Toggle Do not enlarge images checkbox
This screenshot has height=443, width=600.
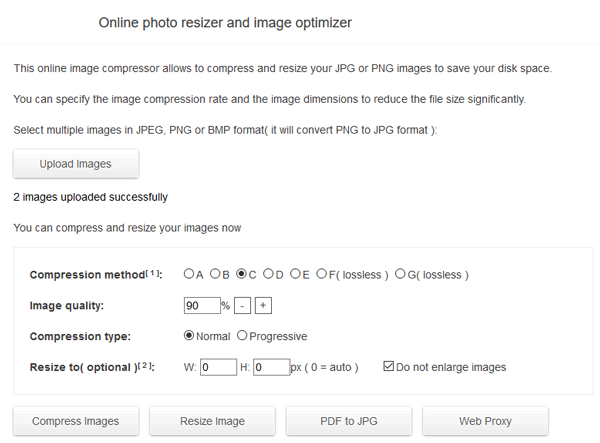[390, 367]
